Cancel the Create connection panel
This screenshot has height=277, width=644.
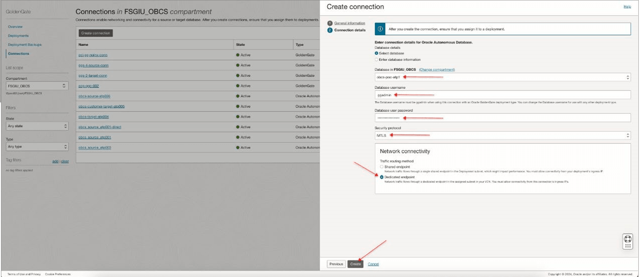(x=373, y=264)
